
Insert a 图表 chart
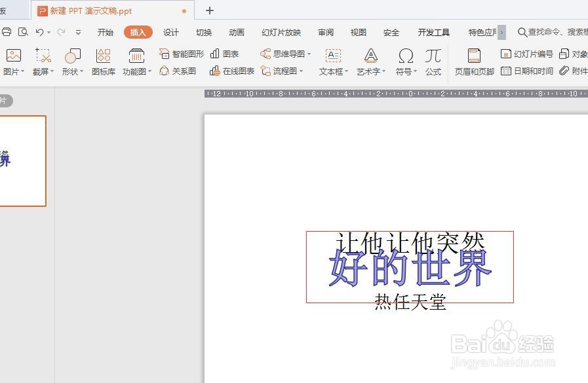tap(226, 54)
